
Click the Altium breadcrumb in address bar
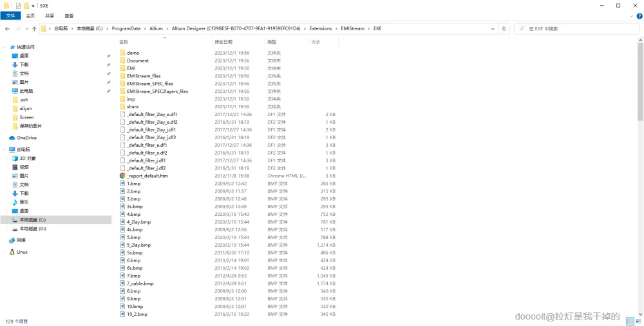coord(156,29)
